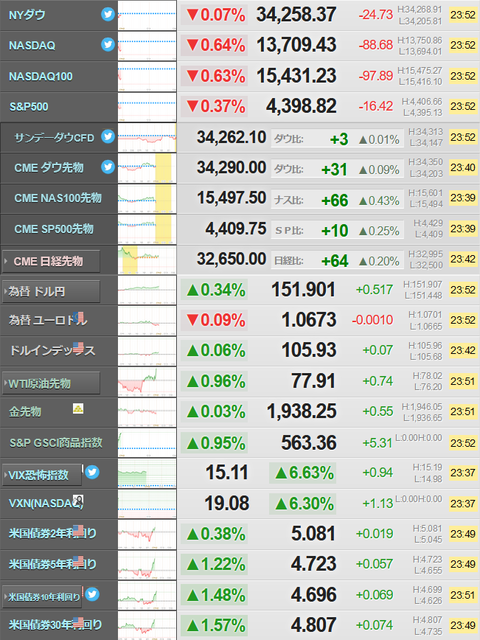Select the CME NAS100先物 row label
Viewport: 480px width, 640px height.
pyautogui.click(x=58, y=198)
